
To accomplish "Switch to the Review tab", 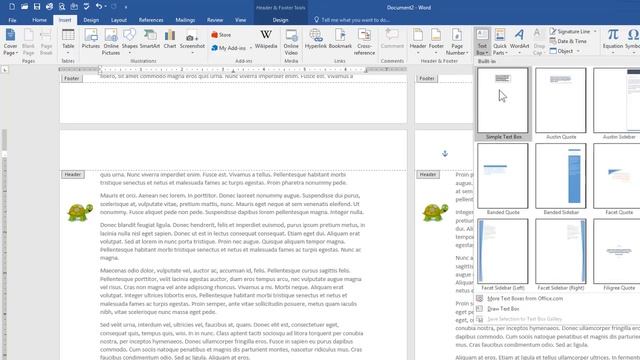I will 215,20.
